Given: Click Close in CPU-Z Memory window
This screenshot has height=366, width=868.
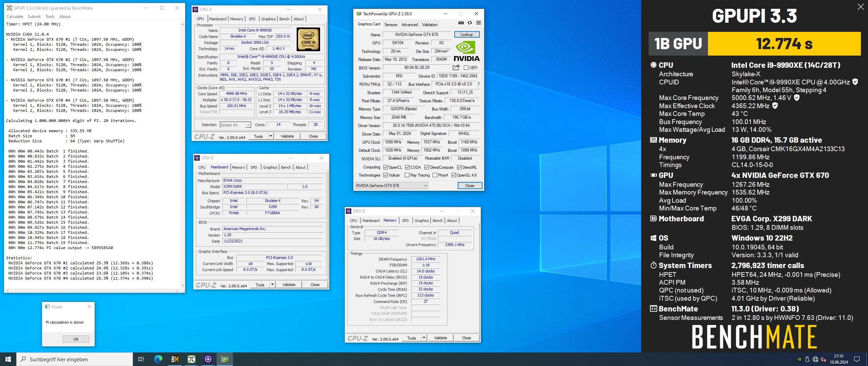Looking at the screenshot, I should pos(467,338).
